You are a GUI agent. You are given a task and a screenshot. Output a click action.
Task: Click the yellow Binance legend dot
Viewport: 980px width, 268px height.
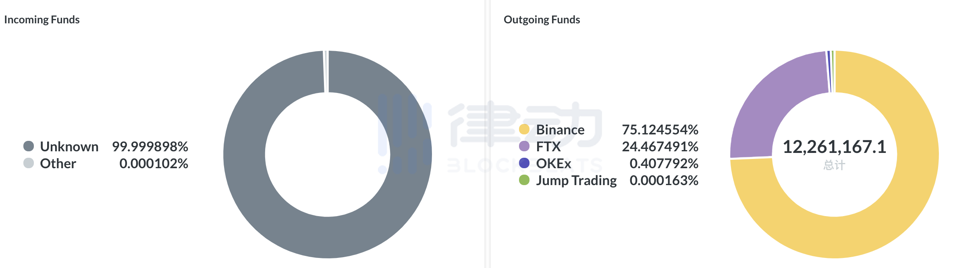524,129
